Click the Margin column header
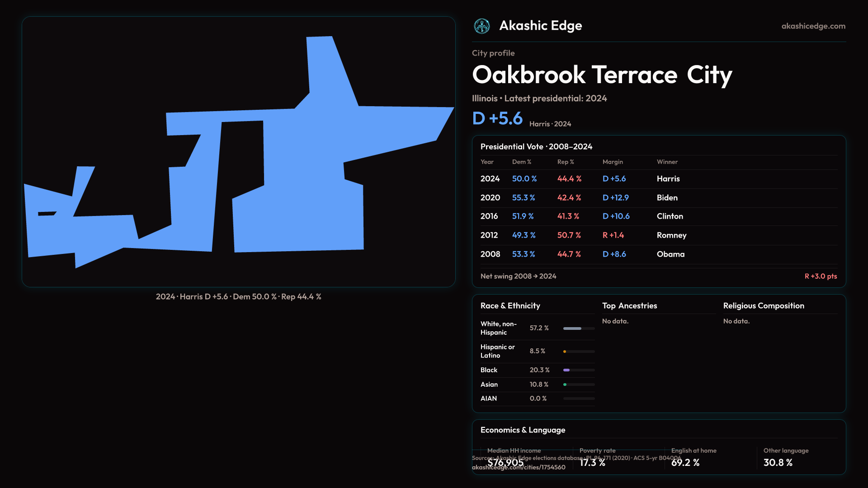Viewport: 868px width, 488px height. [x=612, y=162]
